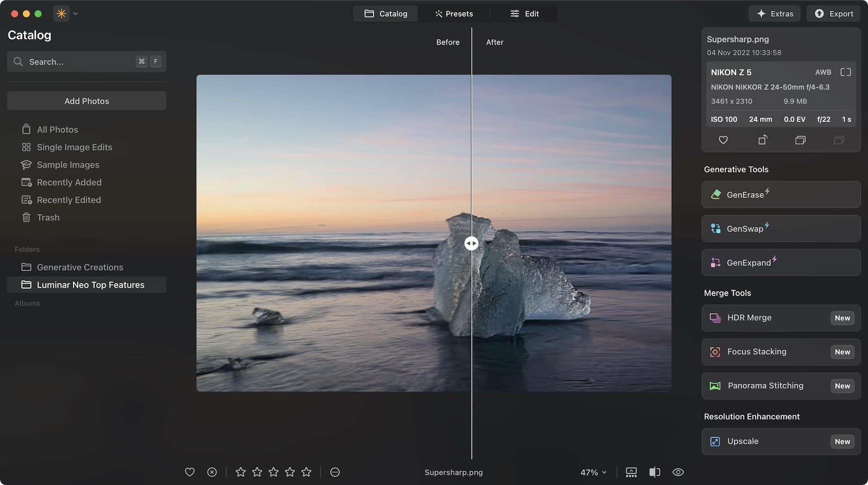This screenshot has width=868, height=485.
Task: Click the iceberg photo preview
Action: click(x=434, y=233)
